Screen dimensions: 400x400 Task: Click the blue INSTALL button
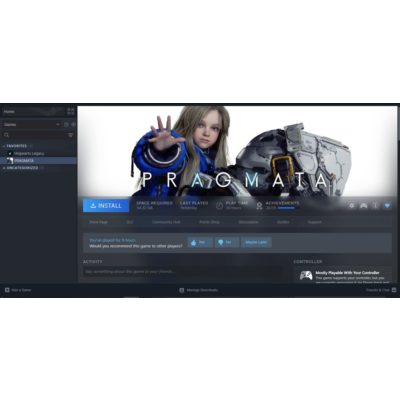tap(106, 206)
